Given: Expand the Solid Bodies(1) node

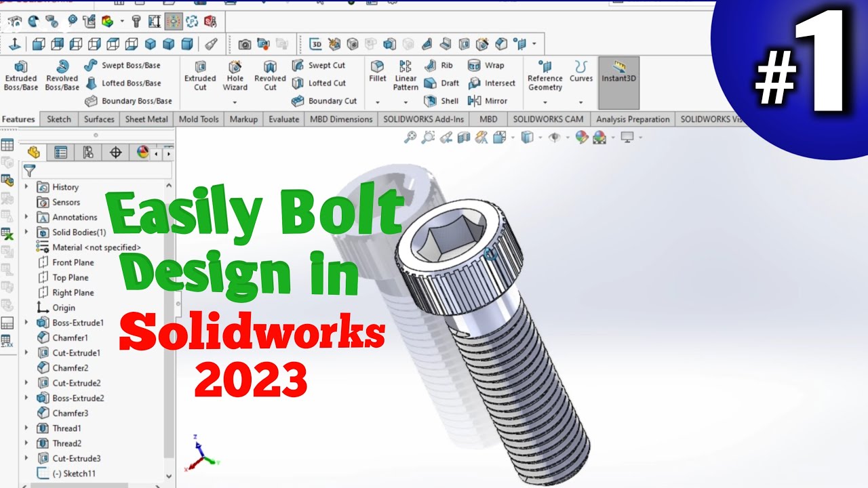Looking at the screenshot, I should tap(26, 232).
